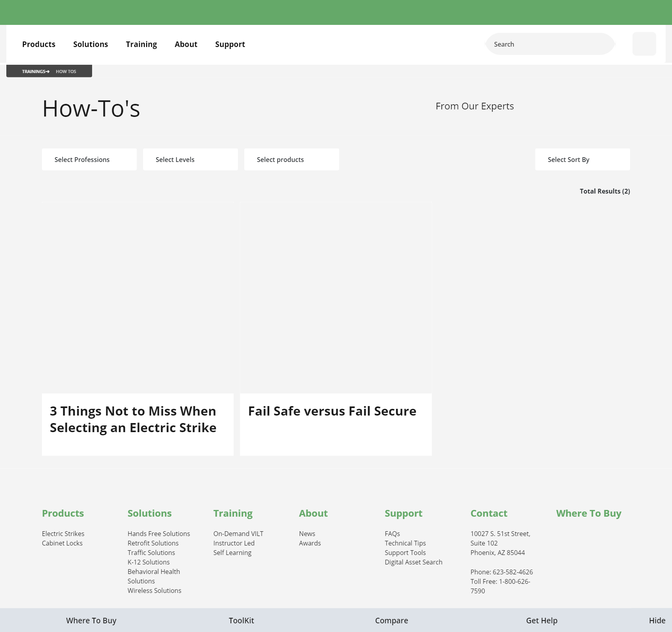This screenshot has height=632, width=672.
Task: Open the Fail Safe article thumbnail
Action: click(x=336, y=298)
